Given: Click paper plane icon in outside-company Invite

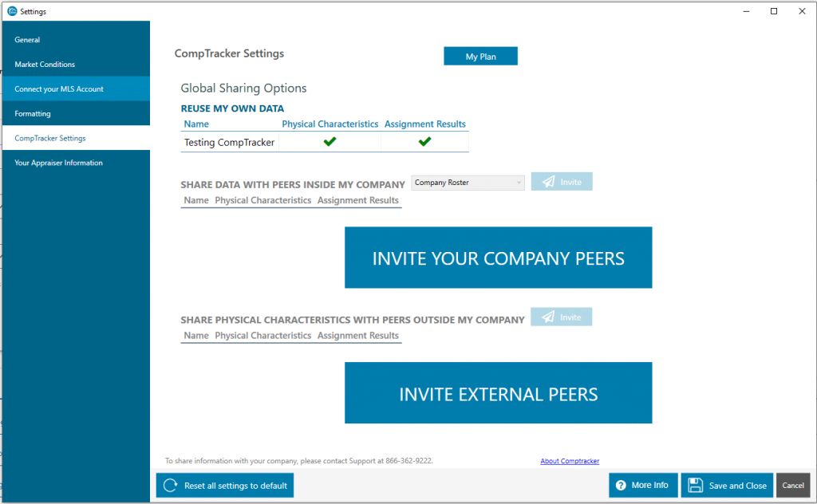Looking at the screenshot, I should click(x=548, y=317).
